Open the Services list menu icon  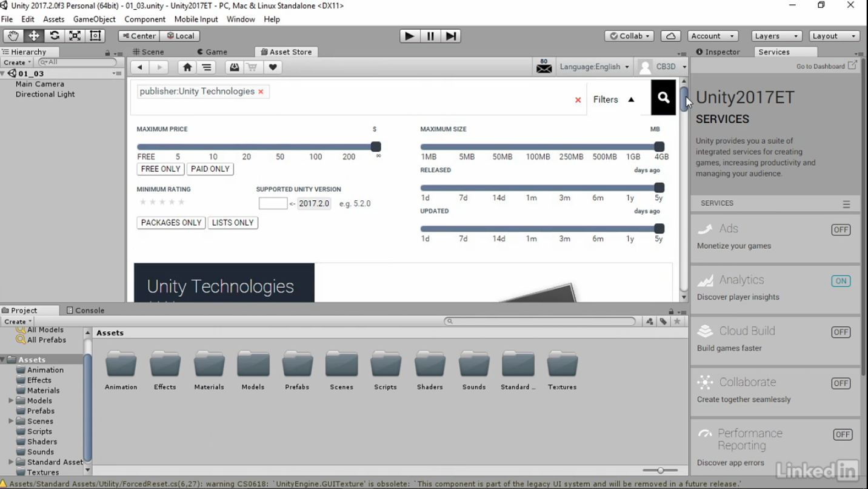coord(846,204)
